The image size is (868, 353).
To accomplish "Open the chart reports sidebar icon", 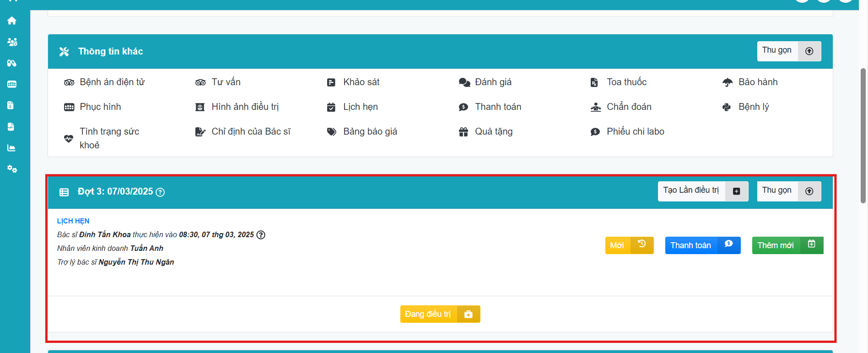I will [x=12, y=148].
